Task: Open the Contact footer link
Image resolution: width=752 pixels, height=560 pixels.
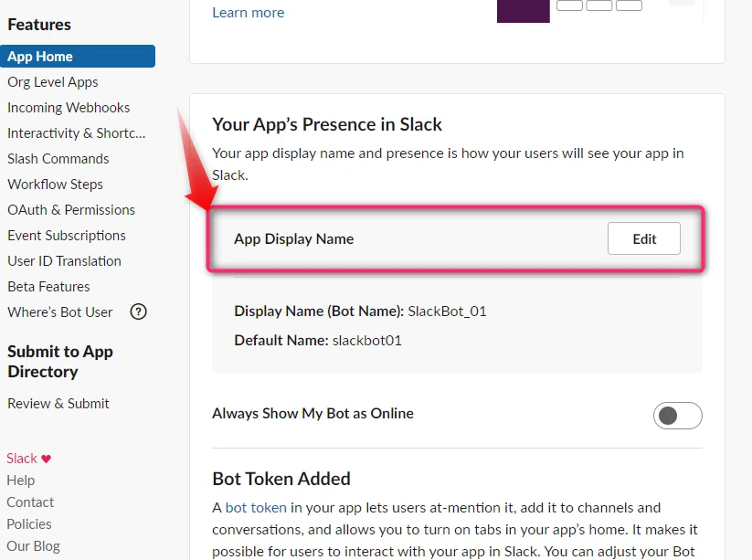Action: point(30,502)
